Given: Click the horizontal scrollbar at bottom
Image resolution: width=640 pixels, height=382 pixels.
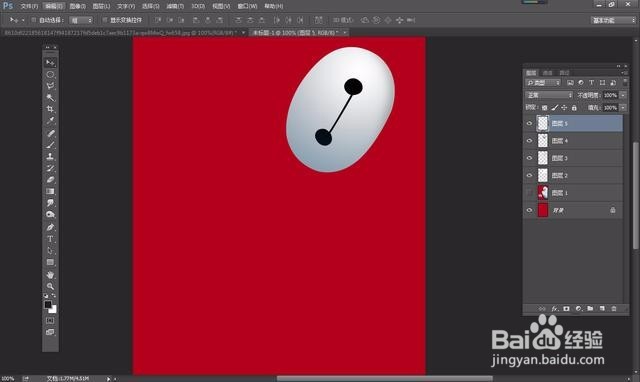Looking at the screenshot, I should (384, 378).
